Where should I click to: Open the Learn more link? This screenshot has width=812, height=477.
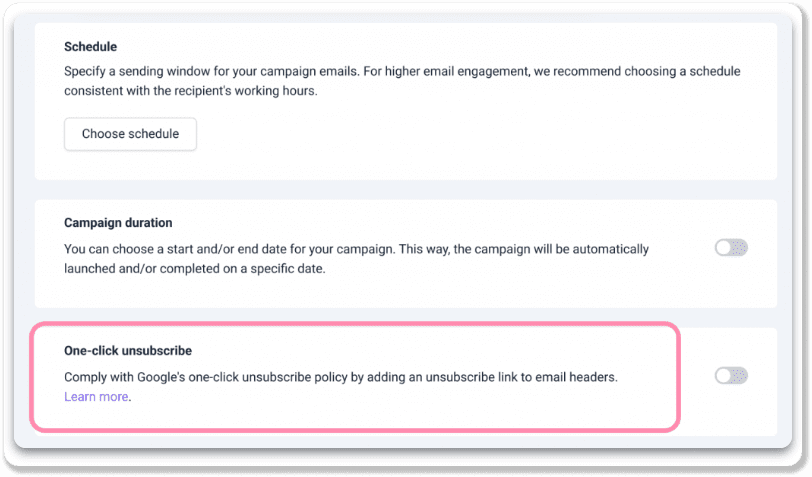pyautogui.click(x=96, y=397)
